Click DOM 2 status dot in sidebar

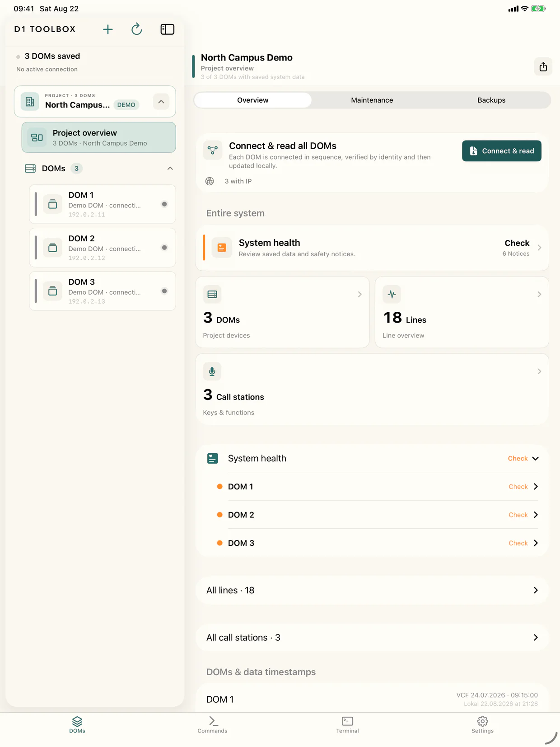point(164,248)
